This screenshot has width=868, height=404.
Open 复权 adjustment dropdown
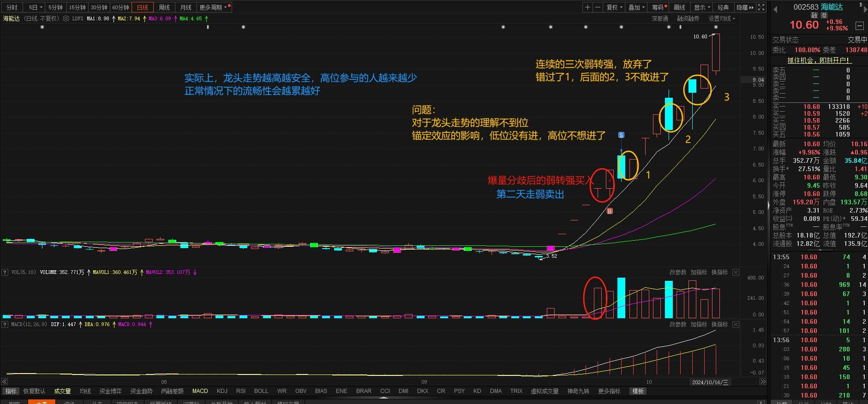click(615, 7)
